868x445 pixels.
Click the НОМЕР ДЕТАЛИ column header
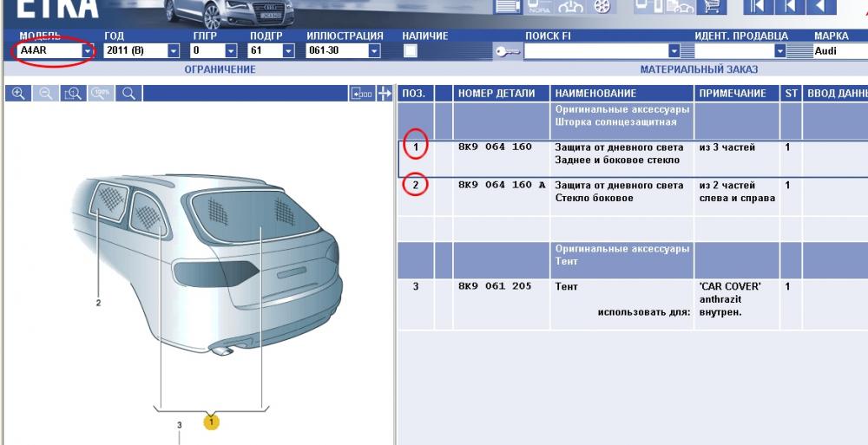pos(501,94)
